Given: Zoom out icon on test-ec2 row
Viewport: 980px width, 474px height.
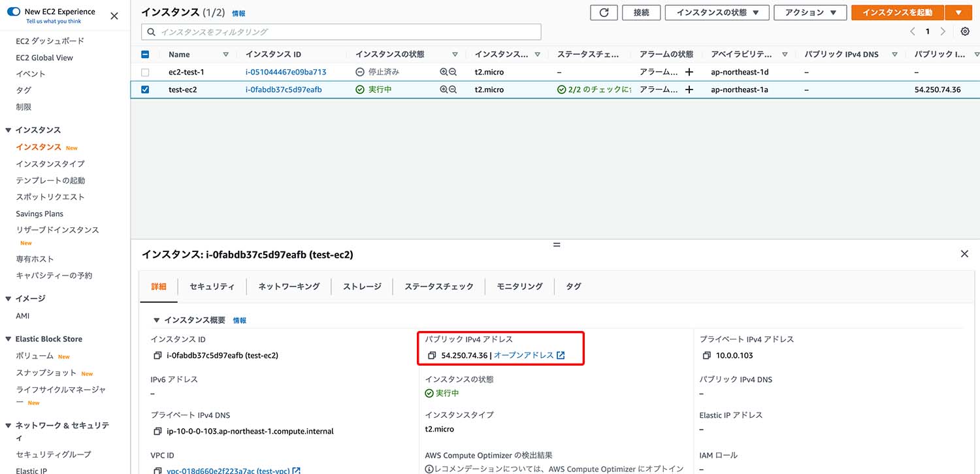Looking at the screenshot, I should pos(453,89).
